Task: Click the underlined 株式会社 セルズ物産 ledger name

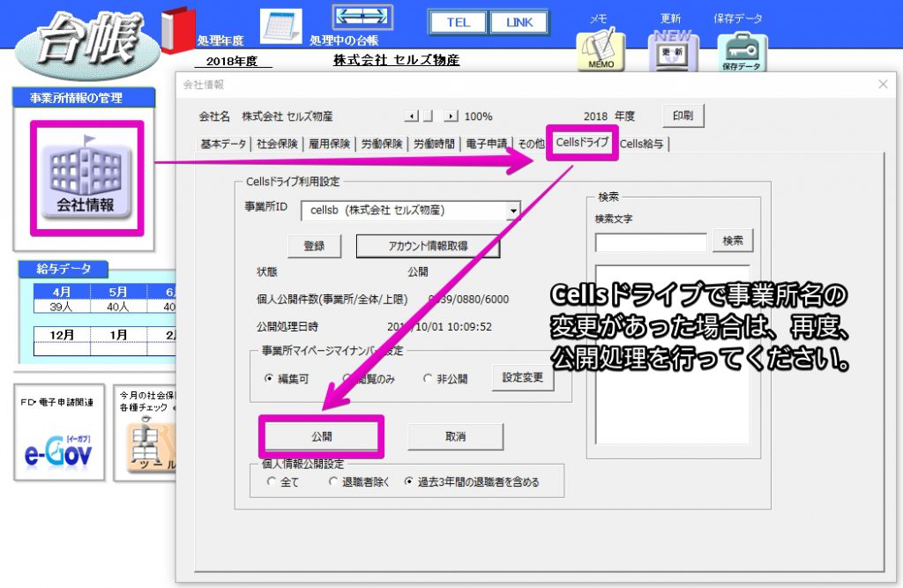Action: (x=396, y=60)
